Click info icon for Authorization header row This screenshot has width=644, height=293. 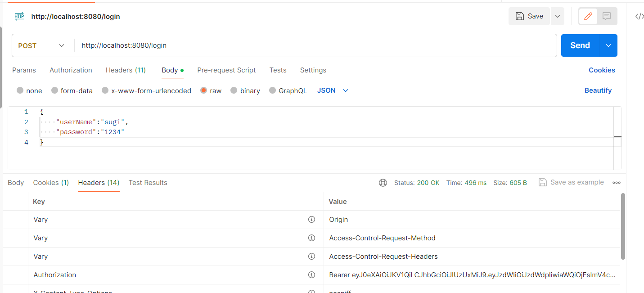(x=311, y=275)
